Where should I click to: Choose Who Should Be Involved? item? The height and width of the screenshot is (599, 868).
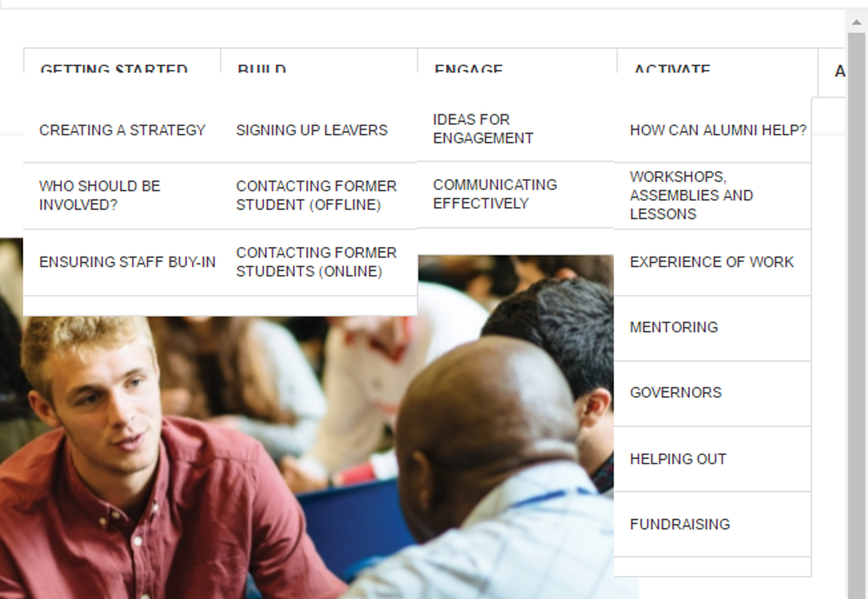100,195
